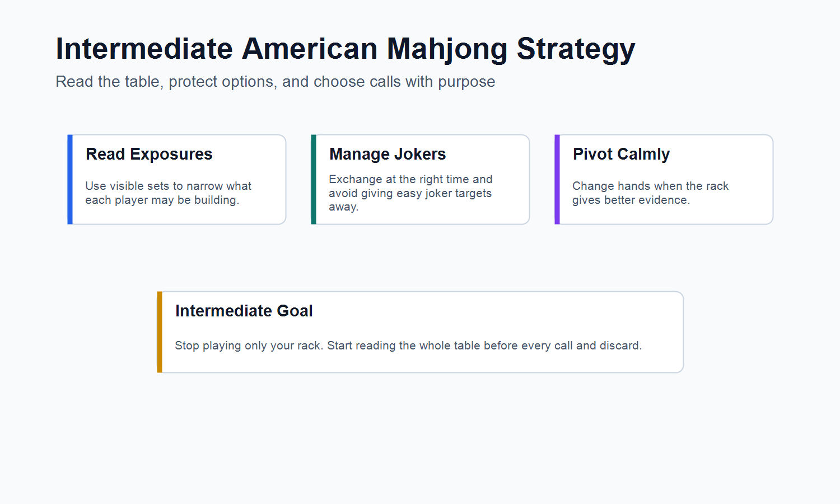Viewport: 840px width, 504px height.
Task: Click the green accent bar on Manage Jokers
Action: 314,179
